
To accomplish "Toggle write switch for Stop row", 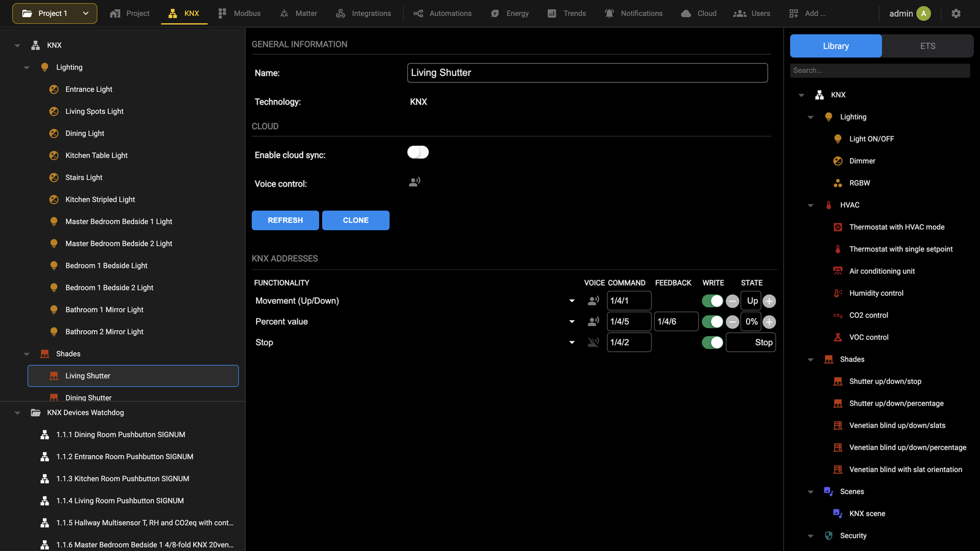I will pos(712,342).
